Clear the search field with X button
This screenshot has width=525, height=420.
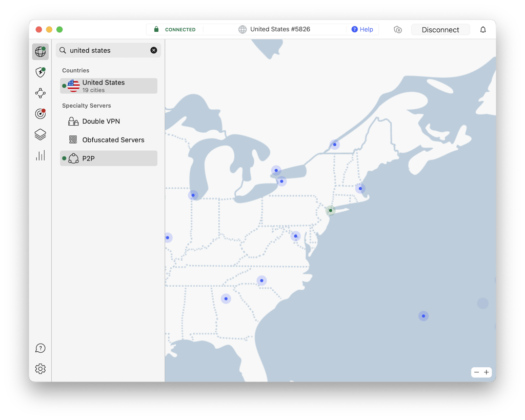[x=154, y=50]
